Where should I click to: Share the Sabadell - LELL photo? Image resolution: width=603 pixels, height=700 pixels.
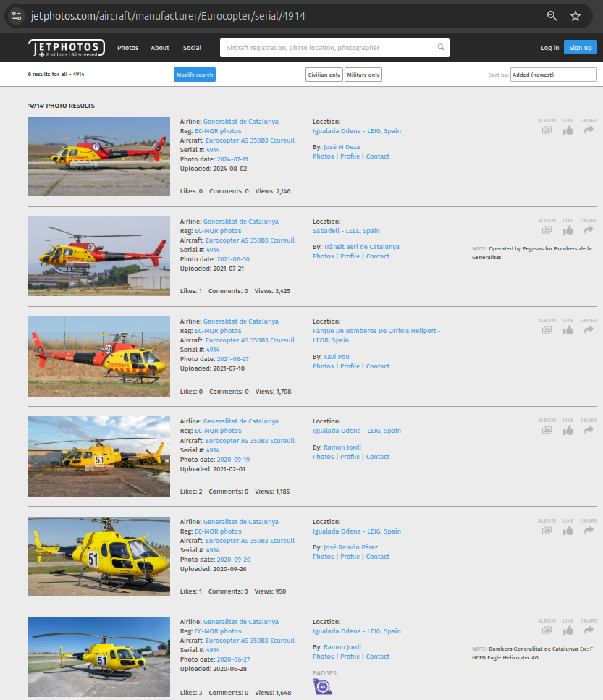589,230
